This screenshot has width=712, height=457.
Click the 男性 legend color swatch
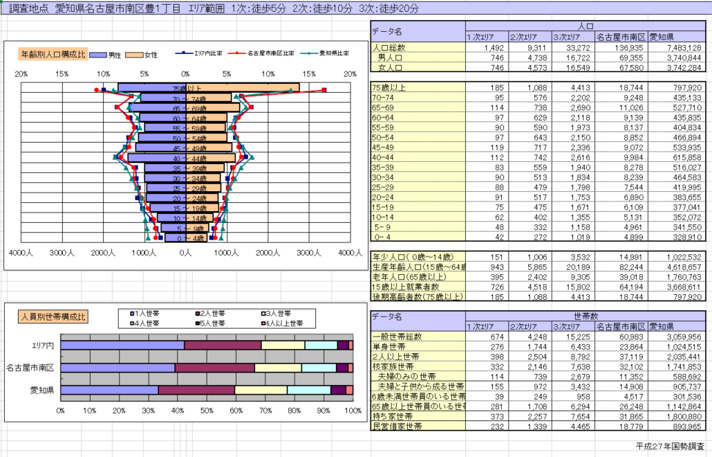tap(101, 50)
